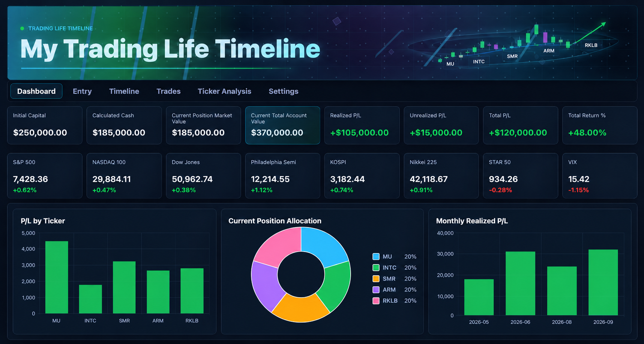This screenshot has height=344, width=644.
Task: Click the KOSPI value 3,182.44
Action: coord(347,179)
